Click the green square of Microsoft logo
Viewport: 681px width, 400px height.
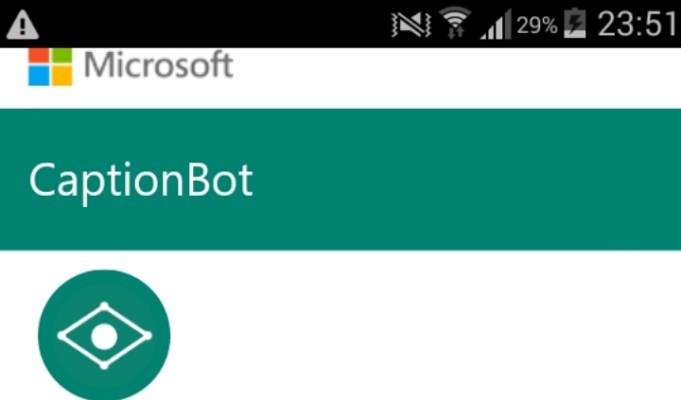coord(62,56)
